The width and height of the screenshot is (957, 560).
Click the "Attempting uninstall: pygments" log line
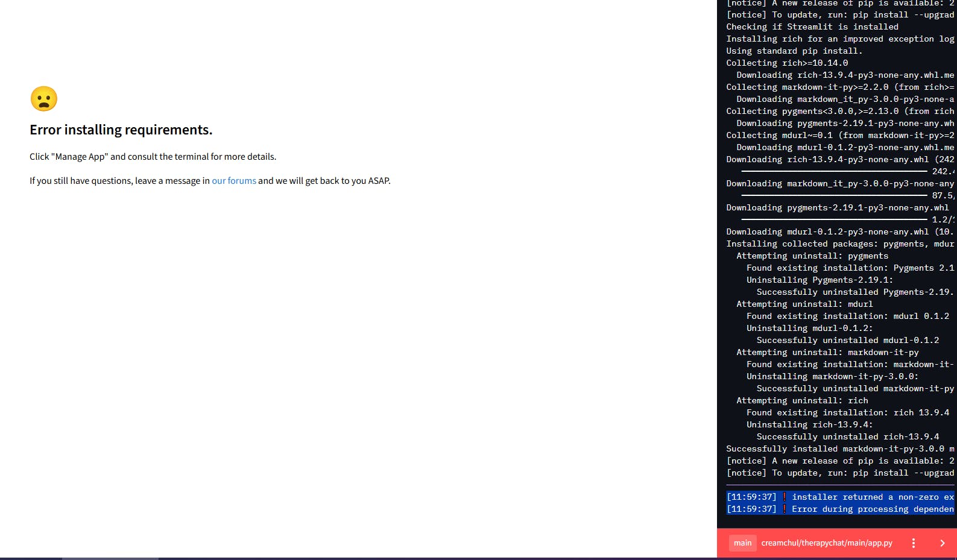coord(812,256)
